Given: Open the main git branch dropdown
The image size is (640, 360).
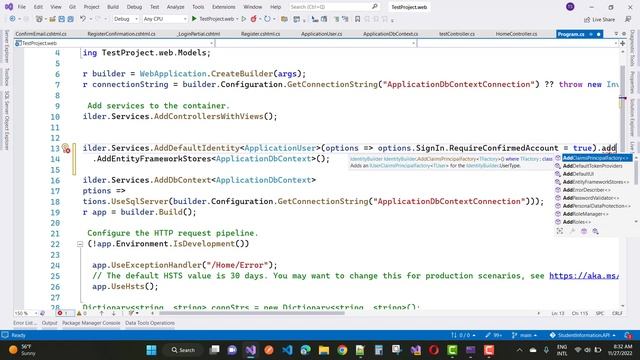Looking at the screenshot, I should [524, 335].
